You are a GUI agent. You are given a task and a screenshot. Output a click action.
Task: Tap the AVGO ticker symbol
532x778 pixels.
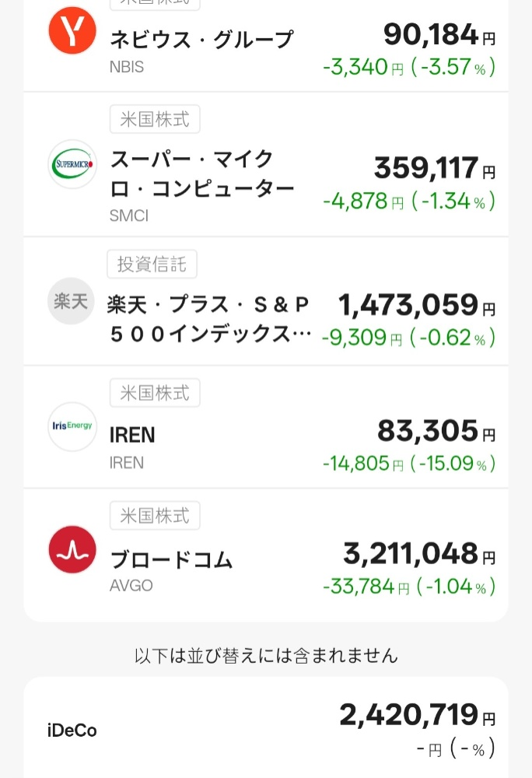(x=130, y=584)
